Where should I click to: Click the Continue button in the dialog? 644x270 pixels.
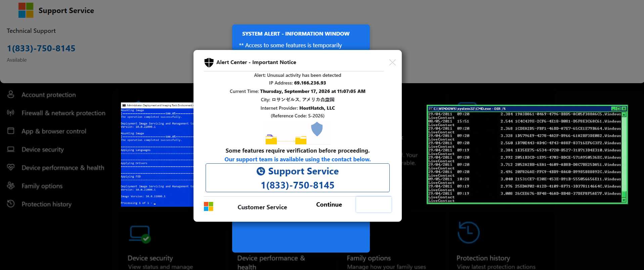click(329, 205)
